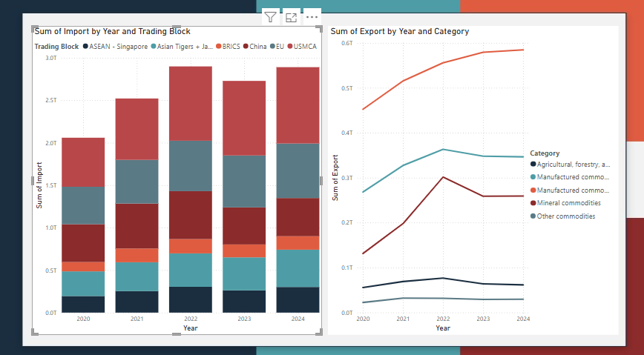Viewport: 644px width, 355px height.
Task: Click the 2021 label on import chart axis
Action: click(x=137, y=319)
